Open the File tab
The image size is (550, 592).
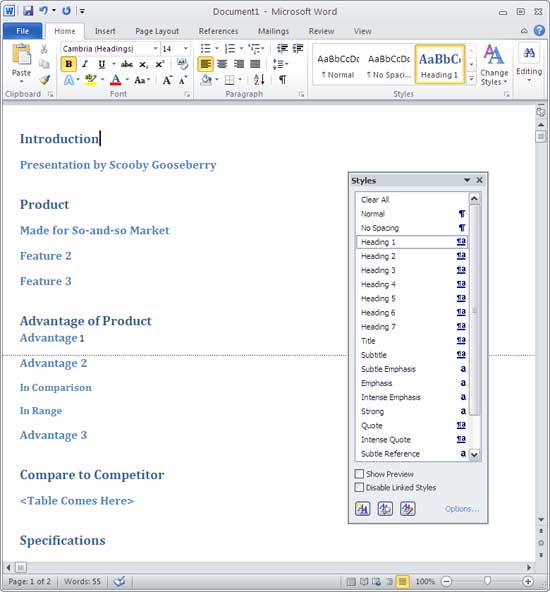[22, 31]
